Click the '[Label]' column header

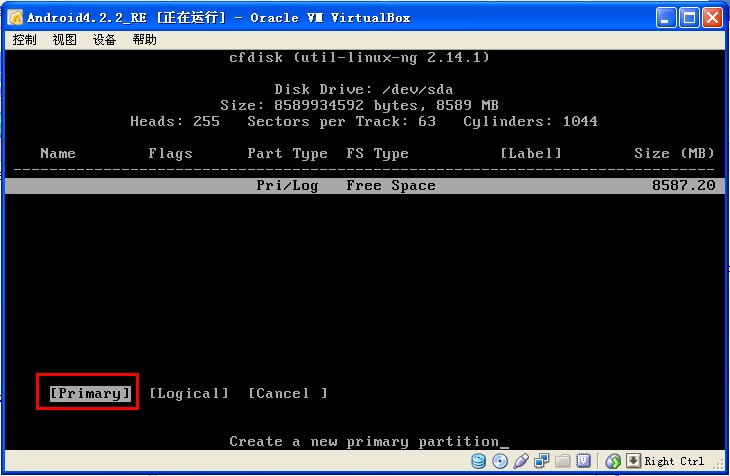[531, 153]
